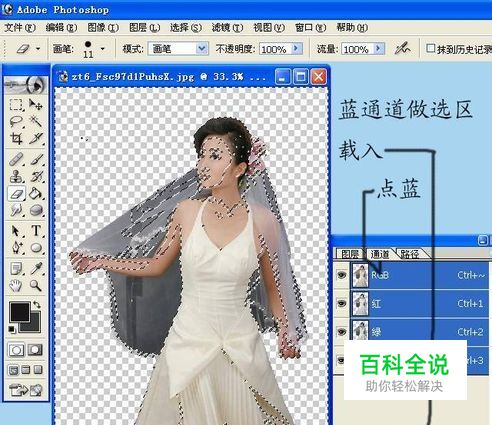Switch to Standard edit mode

(x=16, y=350)
